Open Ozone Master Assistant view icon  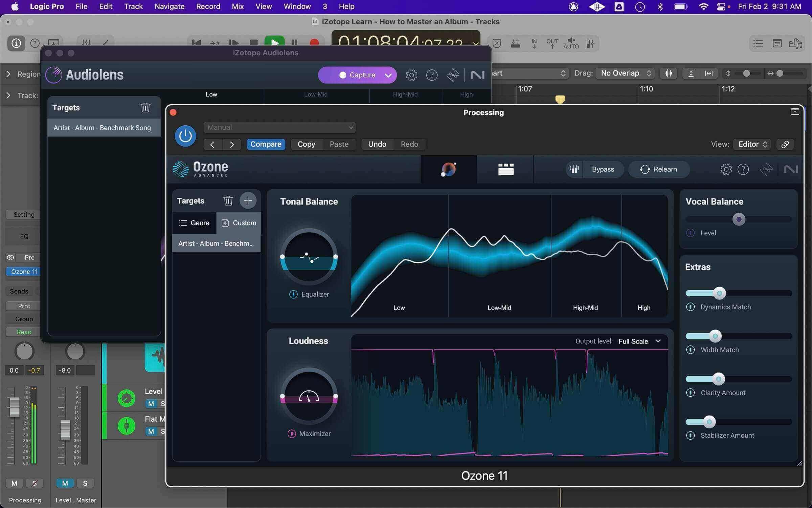pyautogui.click(x=449, y=169)
